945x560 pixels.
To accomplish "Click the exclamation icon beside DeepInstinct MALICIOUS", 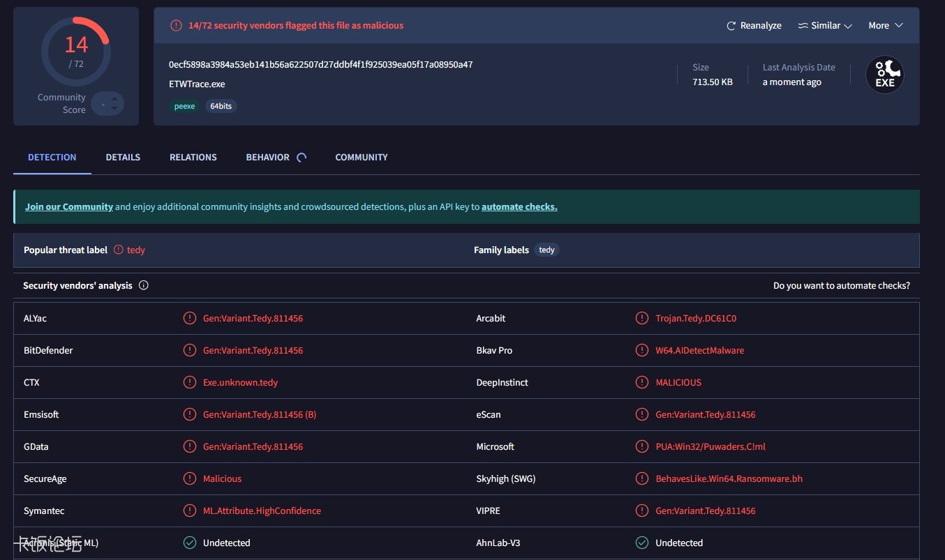I will coord(641,382).
